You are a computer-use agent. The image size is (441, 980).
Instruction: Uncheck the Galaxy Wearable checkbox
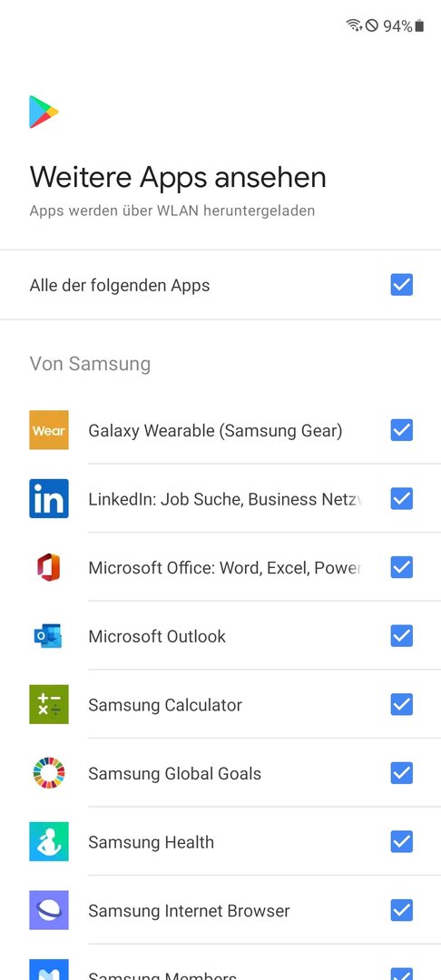click(x=402, y=430)
